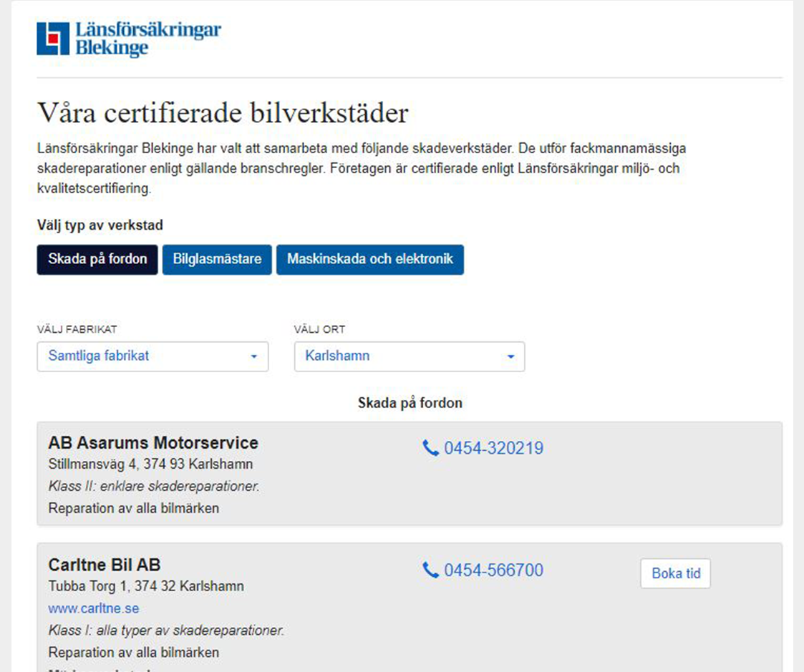Viewport: 804px width, 672px height.
Task: Click the Länsförsäkringar red and blue logo emblem
Action: [53, 39]
